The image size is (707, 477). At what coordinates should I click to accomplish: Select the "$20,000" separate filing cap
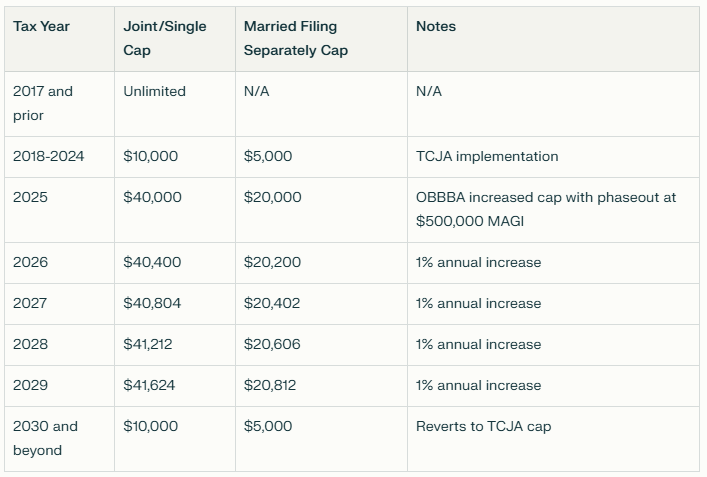(272, 197)
